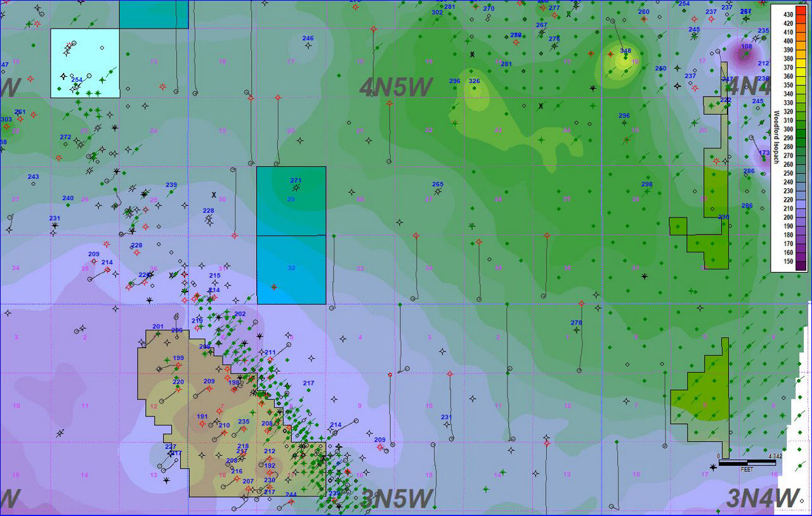Click the Woodford Isopach legend title

pos(776,137)
